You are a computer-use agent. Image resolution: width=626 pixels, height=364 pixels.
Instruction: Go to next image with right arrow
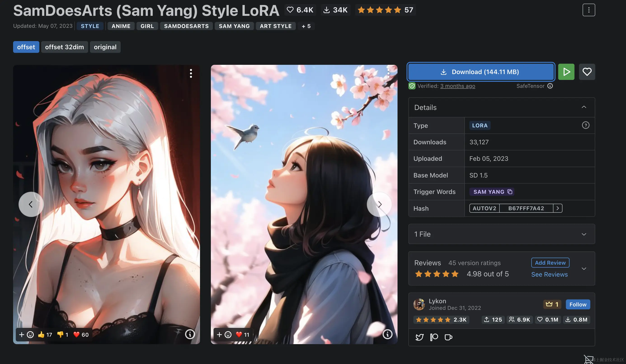click(379, 204)
